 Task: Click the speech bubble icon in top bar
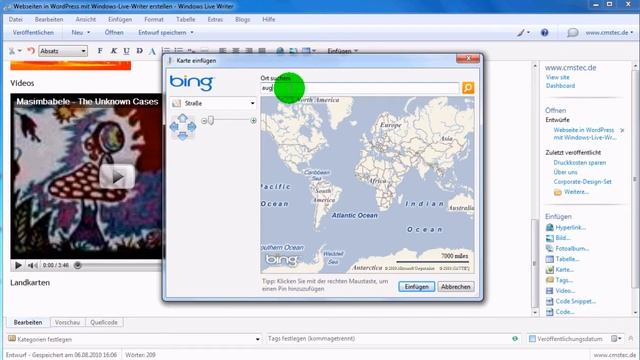572,33
